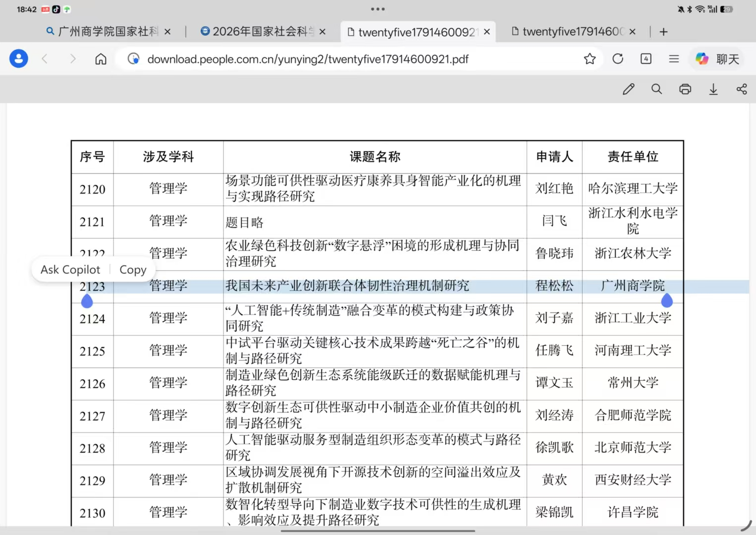Open the tab switcher showing 4
The width and height of the screenshot is (756, 535).
pyautogui.click(x=646, y=59)
